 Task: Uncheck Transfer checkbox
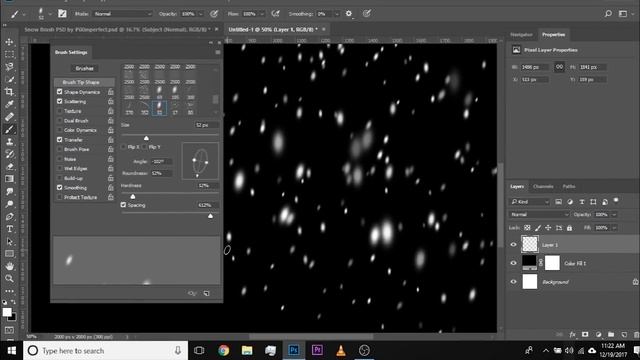coord(60,140)
